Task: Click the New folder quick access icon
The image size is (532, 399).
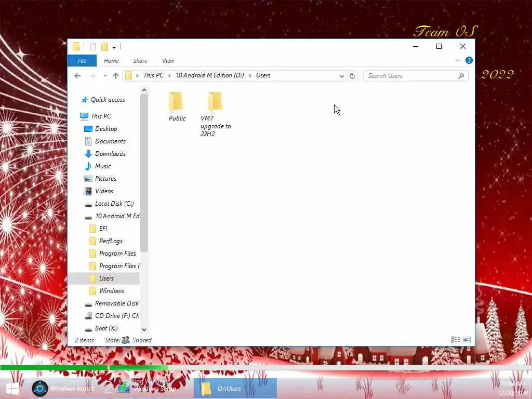Action: tap(104, 46)
